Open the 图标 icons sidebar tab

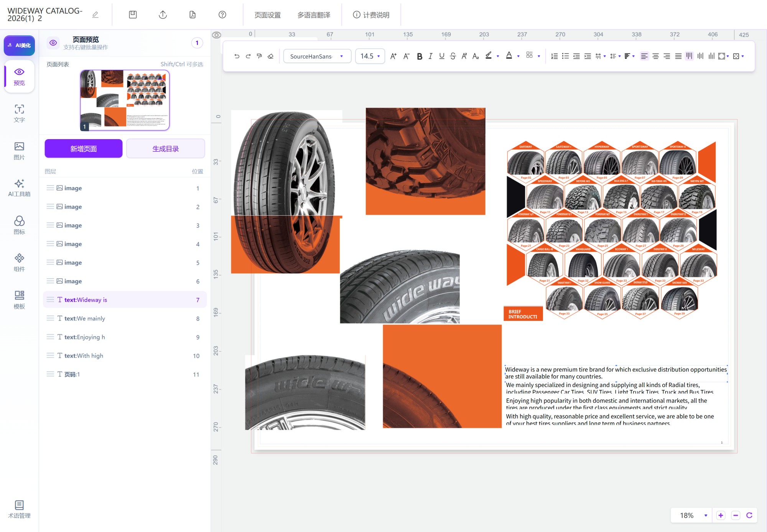19,225
